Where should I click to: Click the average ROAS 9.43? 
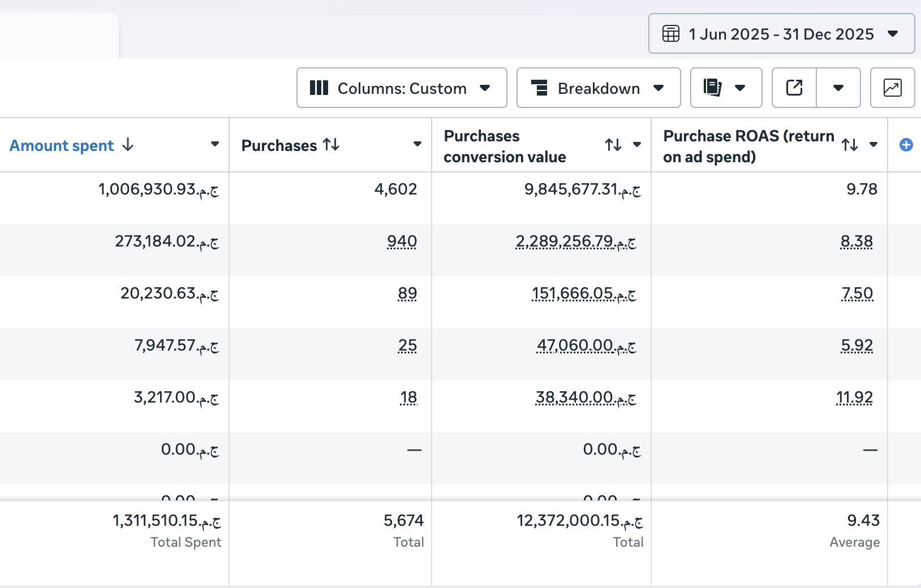pos(863,521)
